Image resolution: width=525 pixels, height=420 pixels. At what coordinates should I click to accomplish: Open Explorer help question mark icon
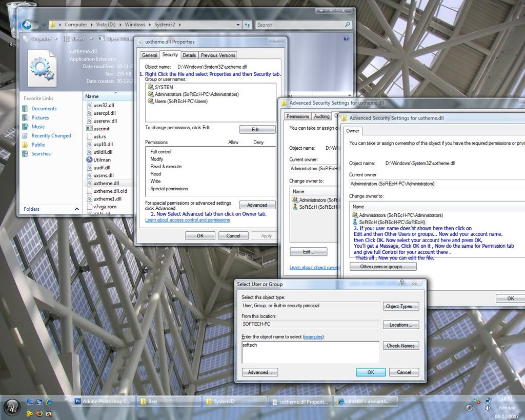tap(346, 39)
